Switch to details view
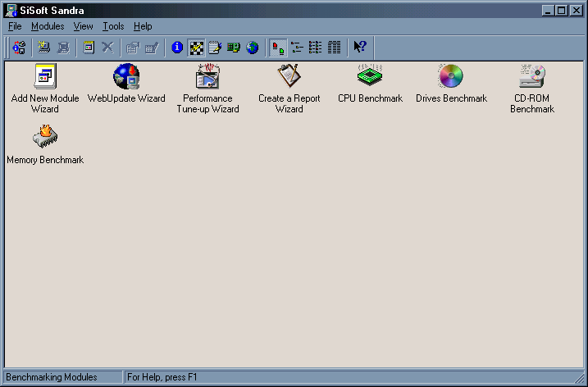The height and width of the screenshot is (387, 588). coord(334,48)
